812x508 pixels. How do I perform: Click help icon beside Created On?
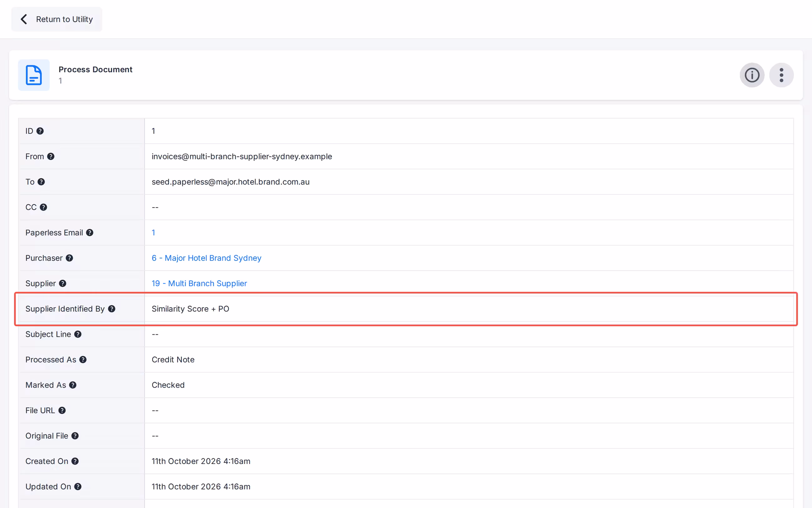pos(75,461)
